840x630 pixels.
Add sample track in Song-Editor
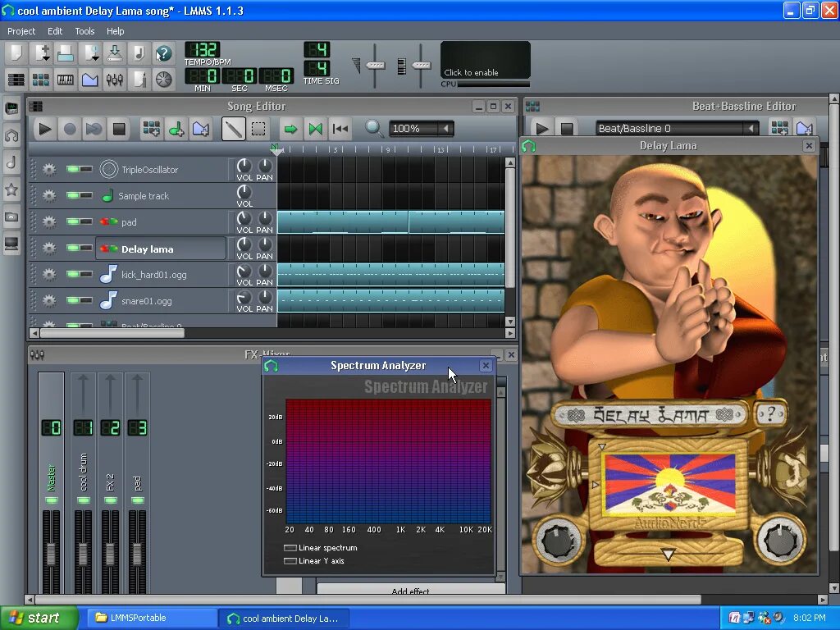pos(176,129)
